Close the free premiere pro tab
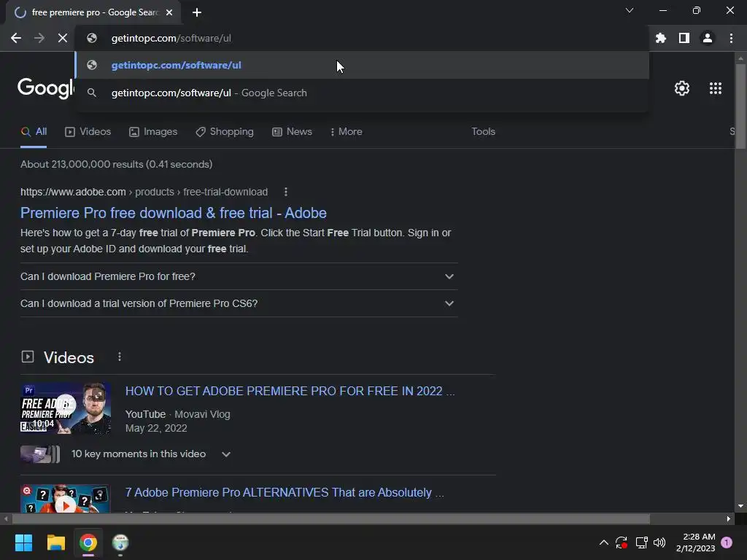Viewport: 747px width, 560px height. (169, 12)
